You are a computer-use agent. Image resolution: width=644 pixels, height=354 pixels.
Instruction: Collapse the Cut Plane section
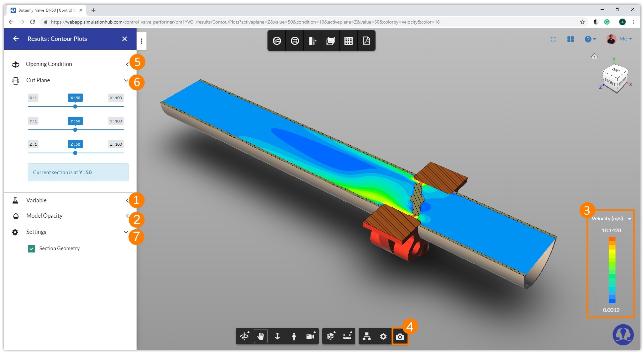126,80
